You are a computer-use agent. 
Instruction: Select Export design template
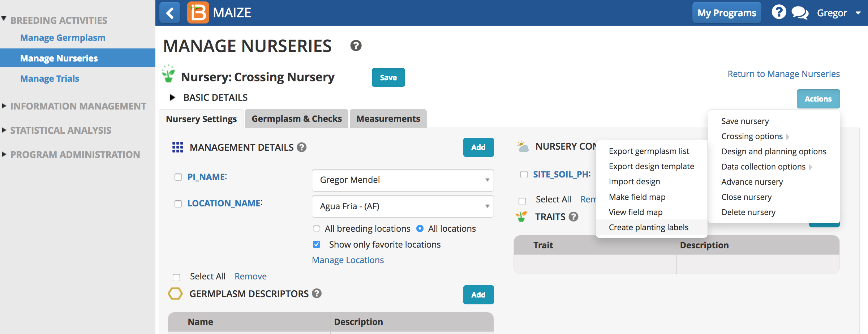tap(651, 166)
